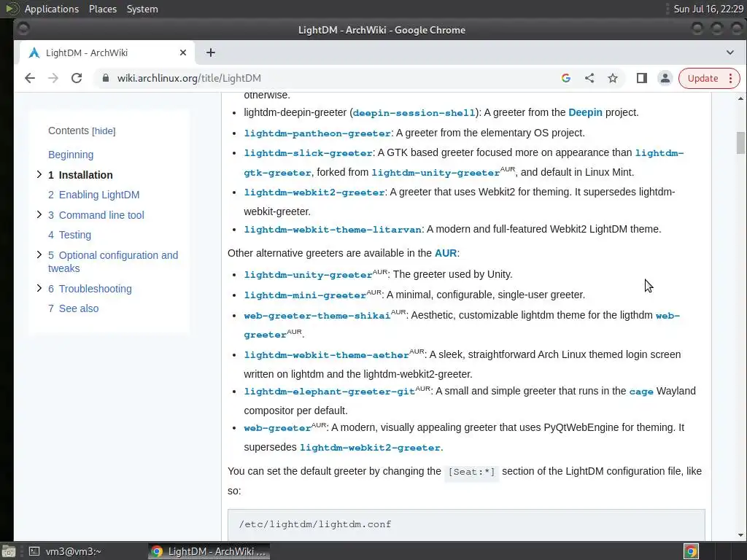Click the window menu button in the title bar
The image size is (747, 560).
(x=23, y=29)
